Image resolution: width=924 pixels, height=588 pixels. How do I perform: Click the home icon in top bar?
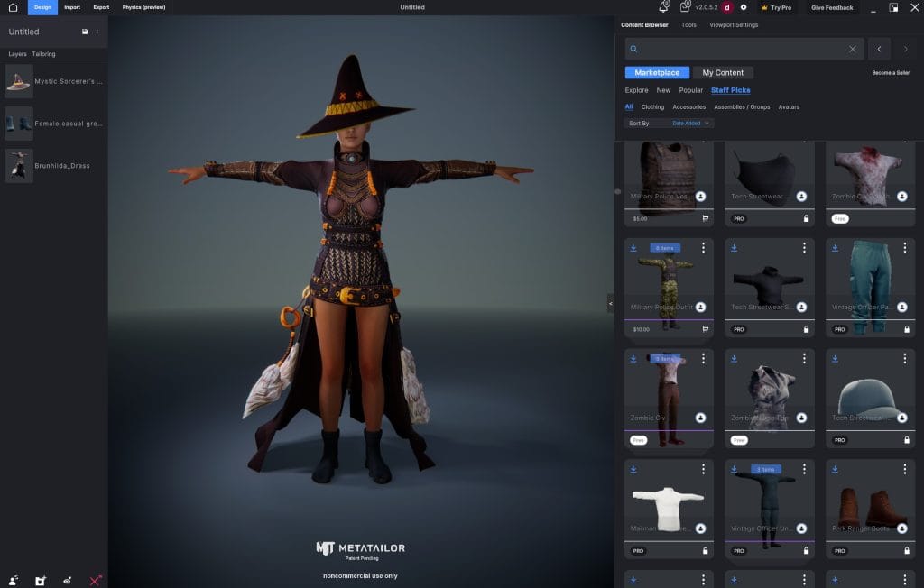(x=13, y=7)
